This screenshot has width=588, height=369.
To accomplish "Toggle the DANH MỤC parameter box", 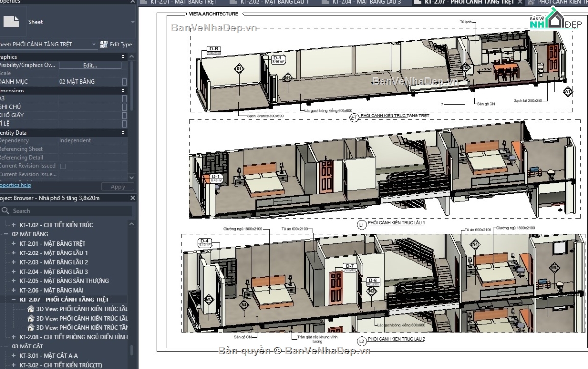I will (x=124, y=82).
